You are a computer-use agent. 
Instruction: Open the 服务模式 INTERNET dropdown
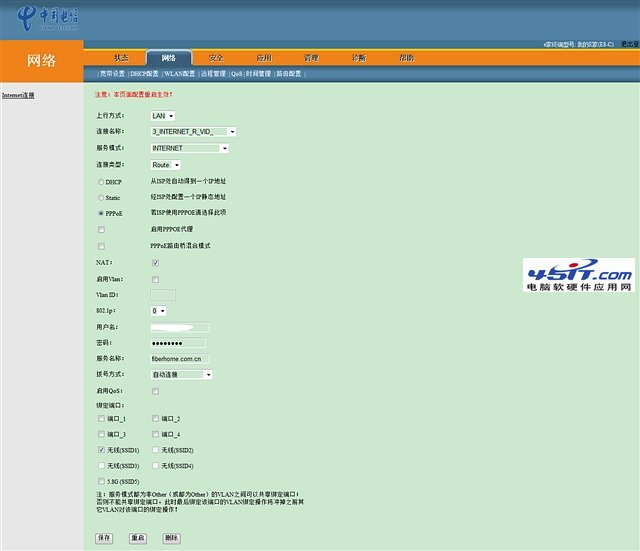(190, 148)
